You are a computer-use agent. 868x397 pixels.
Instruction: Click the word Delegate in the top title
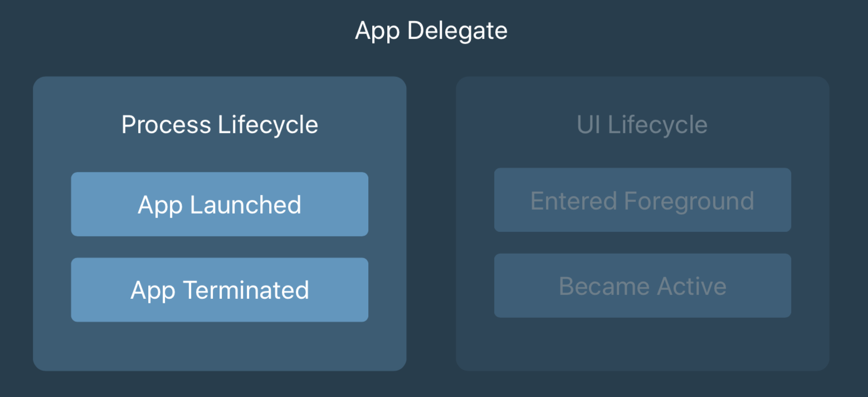[x=457, y=31]
